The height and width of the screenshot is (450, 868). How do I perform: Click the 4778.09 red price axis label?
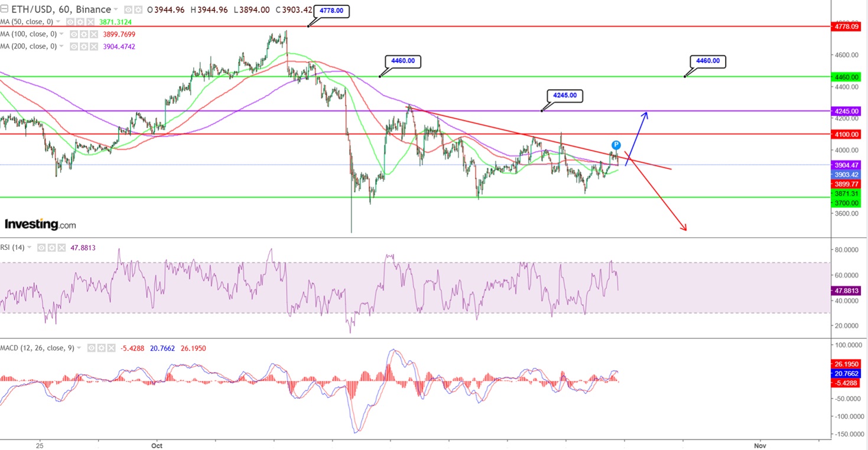click(846, 26)
